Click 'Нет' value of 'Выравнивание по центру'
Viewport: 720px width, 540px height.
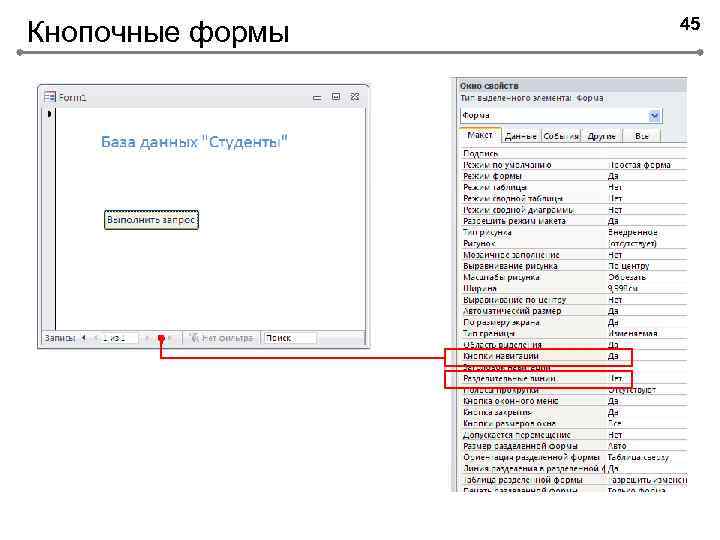[615, 300]
